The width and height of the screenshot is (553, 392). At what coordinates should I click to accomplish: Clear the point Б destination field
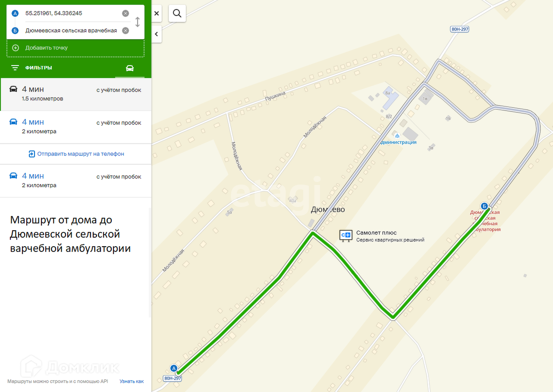[x=126, y=31]
